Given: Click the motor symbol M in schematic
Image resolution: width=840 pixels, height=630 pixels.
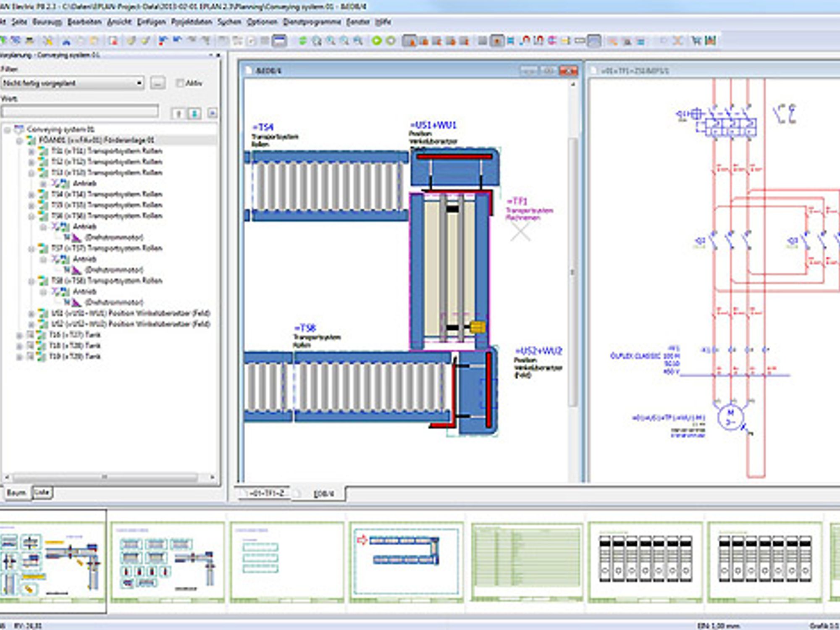Looking at the screenshot, I should [x=730, y=417].
